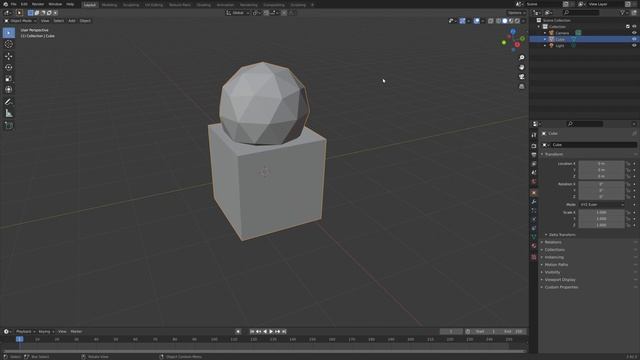Open the Particles properties tab icon
Viewport: 640px width, 360px height.
(x=534, y=211)
